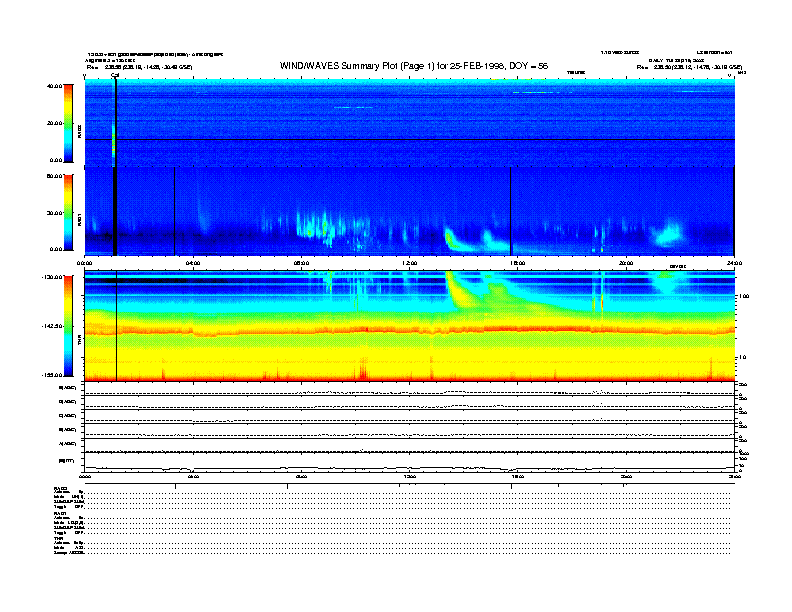Click 08:00 tick label under RAD1 spectrogram
This screenshot has height=612, width=792.
pyautogui.click(x=302, y=263)
